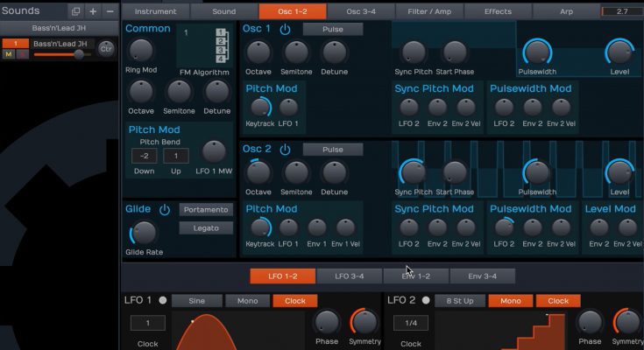
Task: Add a new sound with plus icon
Action: pos(93,11)
